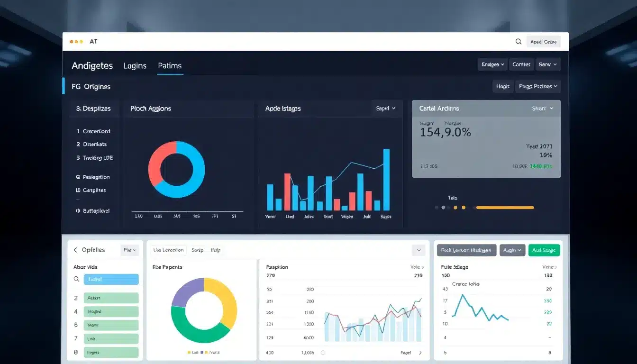This screenshot has height=364, width=637.
Task: Click the AT logo in the top-left corner
Action: 93,41
